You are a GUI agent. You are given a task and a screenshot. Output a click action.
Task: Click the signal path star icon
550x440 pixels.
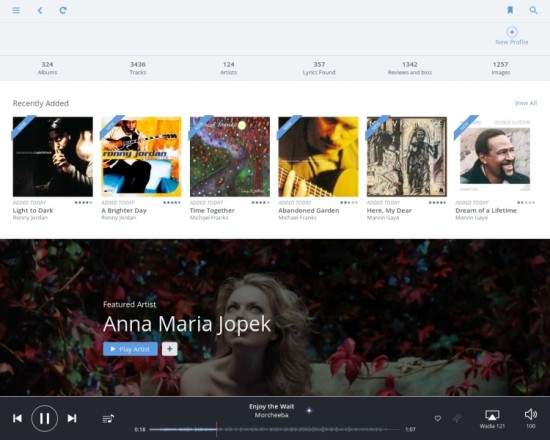[x=309, y=410]
